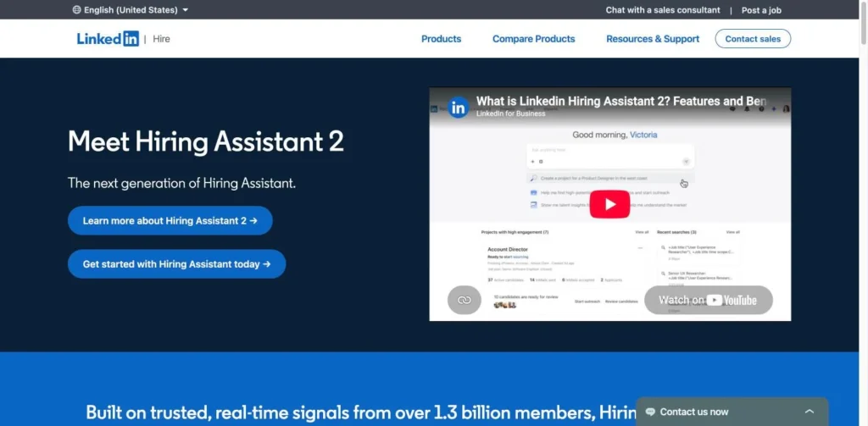Click the page vertical scrollbar thumb
The height and width of the screenshot is (426, 868).
coord(863,22)
